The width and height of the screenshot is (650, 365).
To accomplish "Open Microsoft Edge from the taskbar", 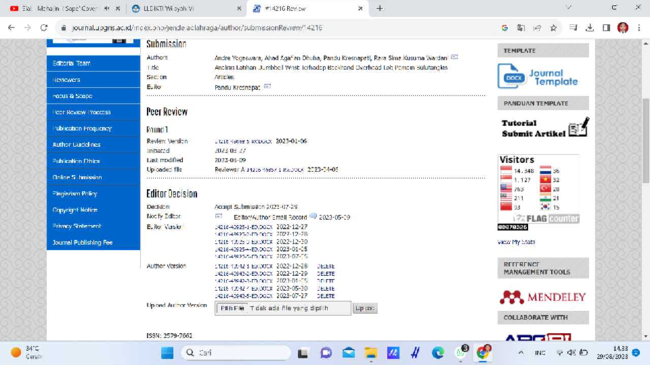I will click(438, 353).
